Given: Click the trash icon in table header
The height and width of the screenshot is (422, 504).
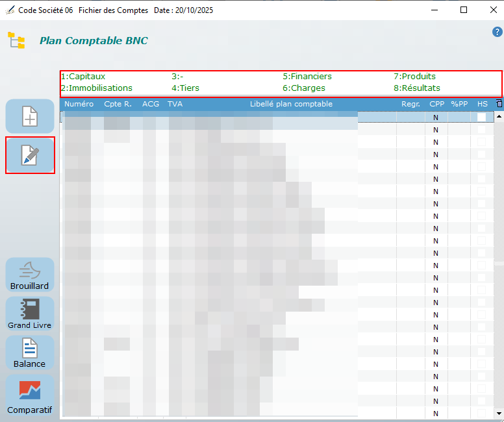Looking at the screenshot, I should tap(499, 103).
